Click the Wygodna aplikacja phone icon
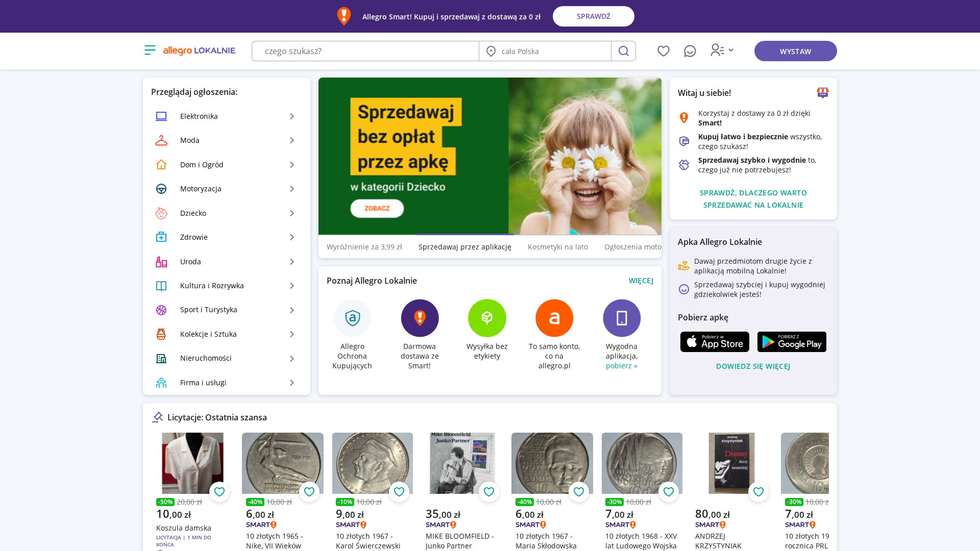Viewport: 980px width, 551px height. [622, 318]
